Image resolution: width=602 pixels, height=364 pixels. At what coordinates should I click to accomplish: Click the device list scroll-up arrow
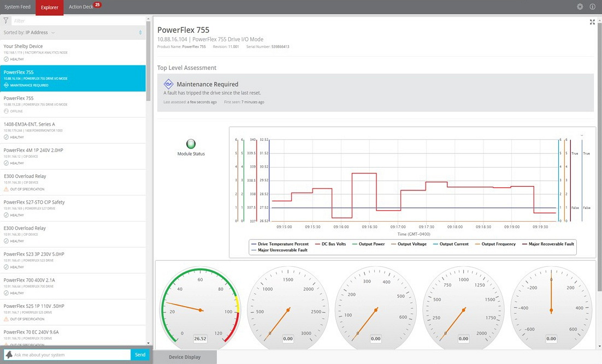tap(148, 19)
